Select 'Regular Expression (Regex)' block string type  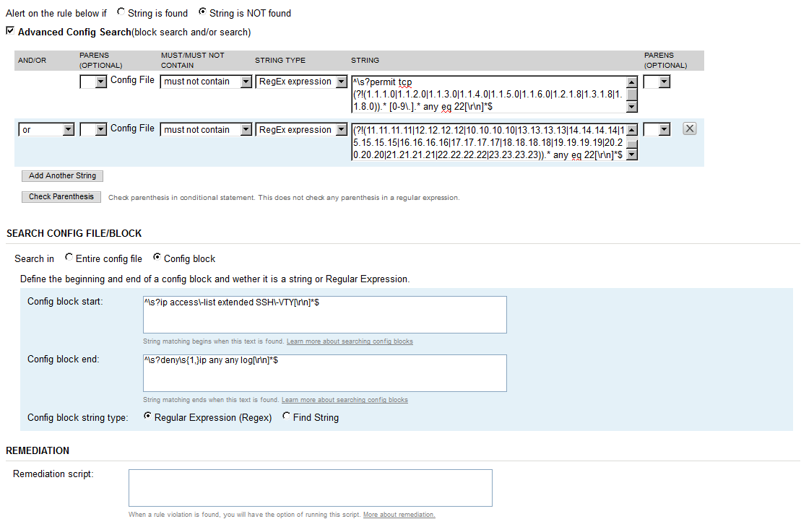pyautogui.click(x=147, y=416)
